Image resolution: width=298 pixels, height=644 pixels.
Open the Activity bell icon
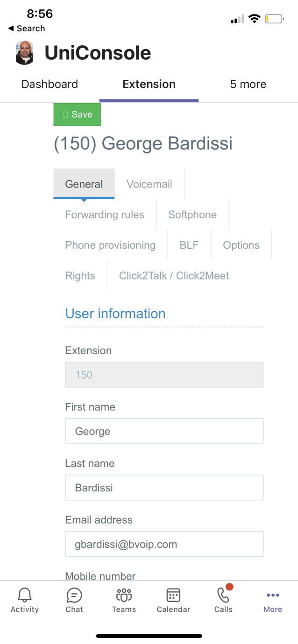[x=25, y=595]
